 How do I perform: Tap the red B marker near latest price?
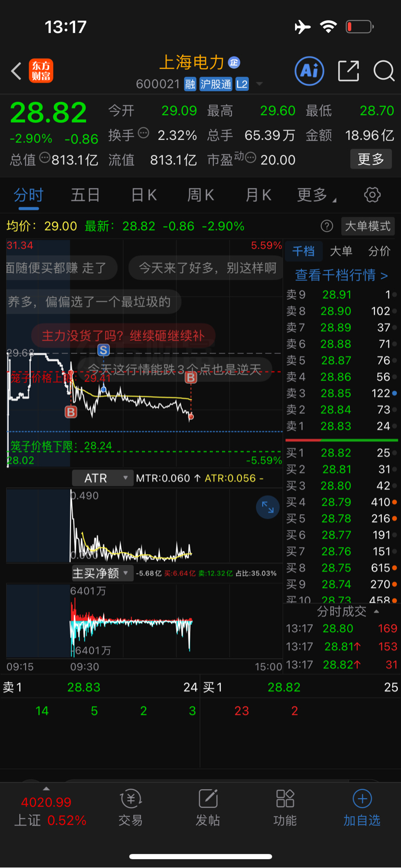coord(191,377)
